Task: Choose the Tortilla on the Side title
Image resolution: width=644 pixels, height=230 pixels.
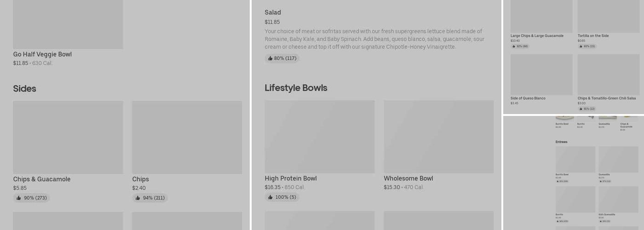Action: pos(593,36)
